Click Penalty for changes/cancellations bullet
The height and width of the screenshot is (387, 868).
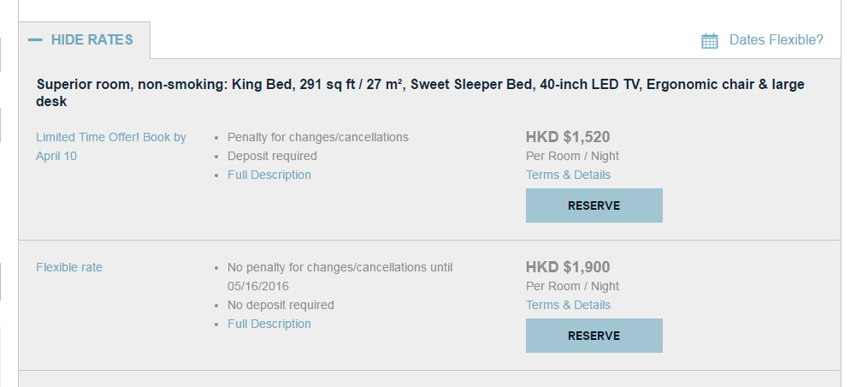point(318,137)
